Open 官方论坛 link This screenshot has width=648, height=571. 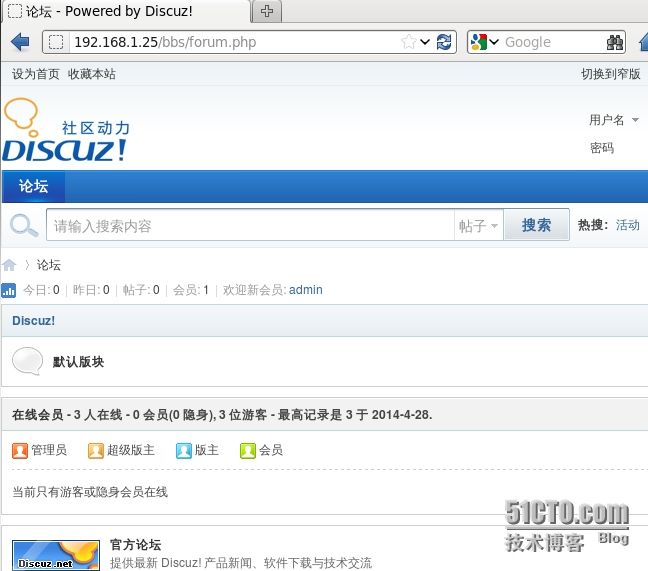tap(136, 545)
